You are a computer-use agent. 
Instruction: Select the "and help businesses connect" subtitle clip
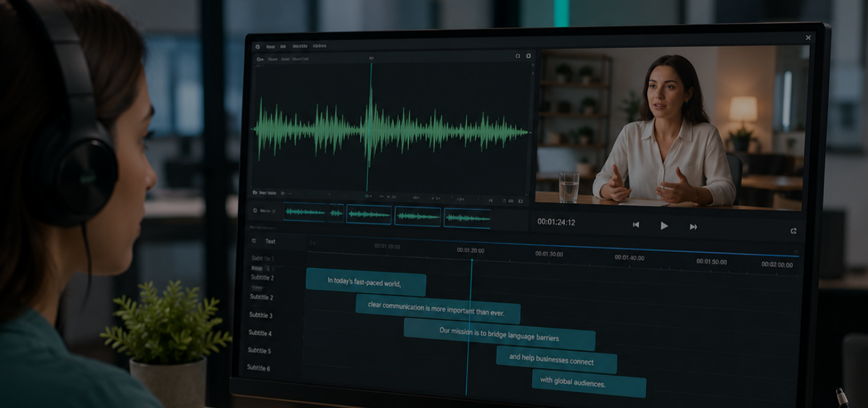coord(557,360)
